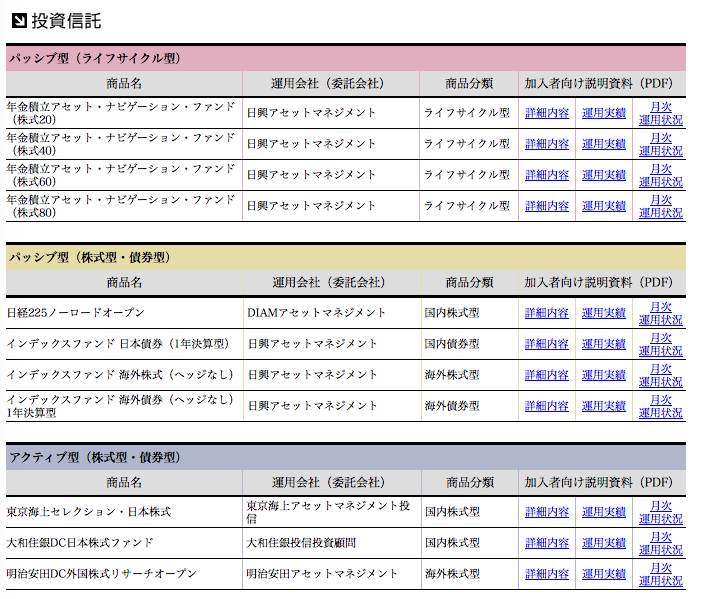This screenshot has width=704, height=599.
Task: Open 月次運用状況 for インデックスファンド 海外株式
Action: (x=661, y=375)
